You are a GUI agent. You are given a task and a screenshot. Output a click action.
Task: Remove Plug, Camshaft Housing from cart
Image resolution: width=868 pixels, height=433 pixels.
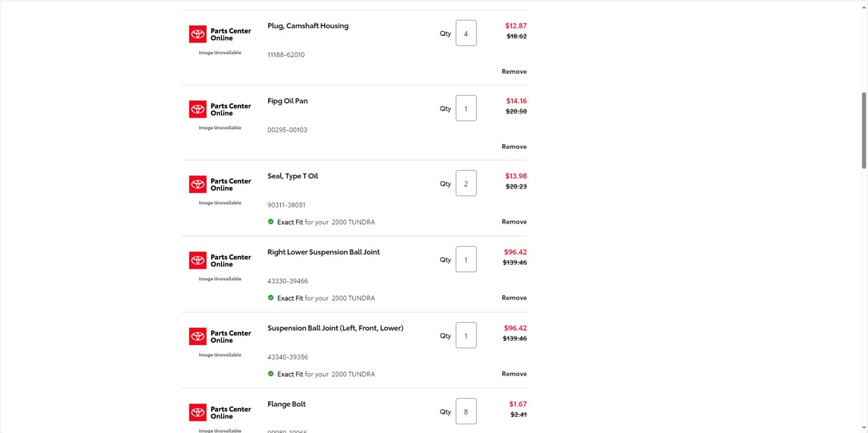click(514, 72)
